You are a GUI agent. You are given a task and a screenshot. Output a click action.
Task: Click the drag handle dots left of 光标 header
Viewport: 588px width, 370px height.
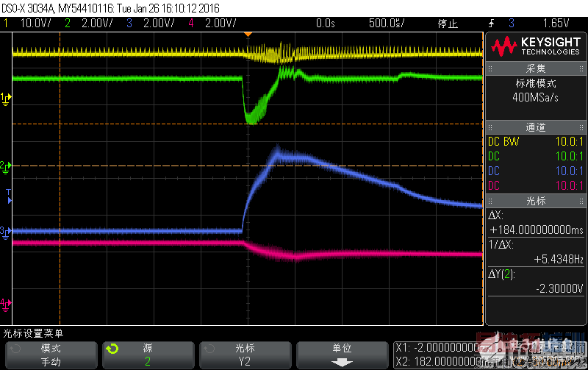click(x=490, y=201)
